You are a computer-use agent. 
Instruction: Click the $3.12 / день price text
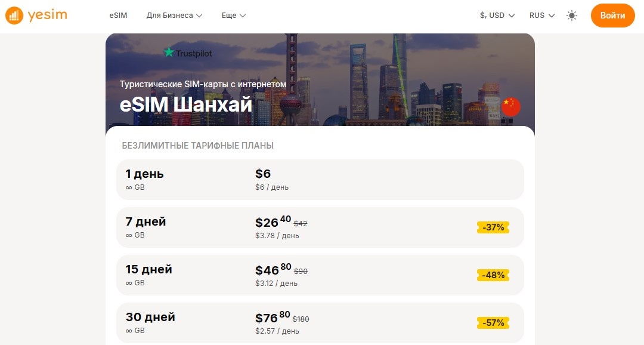click(x=277, y=284)
